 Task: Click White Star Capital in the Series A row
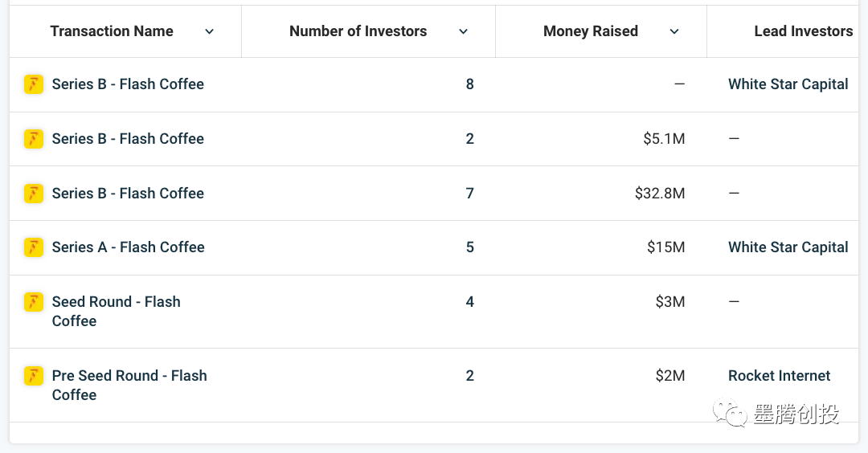[788, 247]
